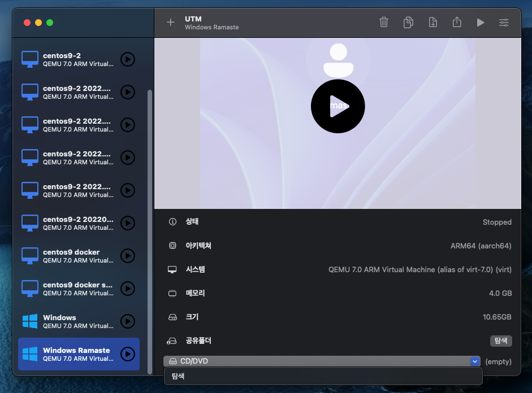Click the Windows logo icon of Windows Ramaste
Viewport: 532px width, 393px height.
(x=30, y=354)
